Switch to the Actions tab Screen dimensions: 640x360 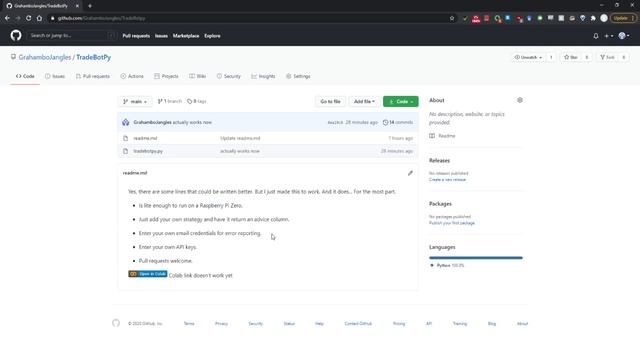[x=132, y=76]
